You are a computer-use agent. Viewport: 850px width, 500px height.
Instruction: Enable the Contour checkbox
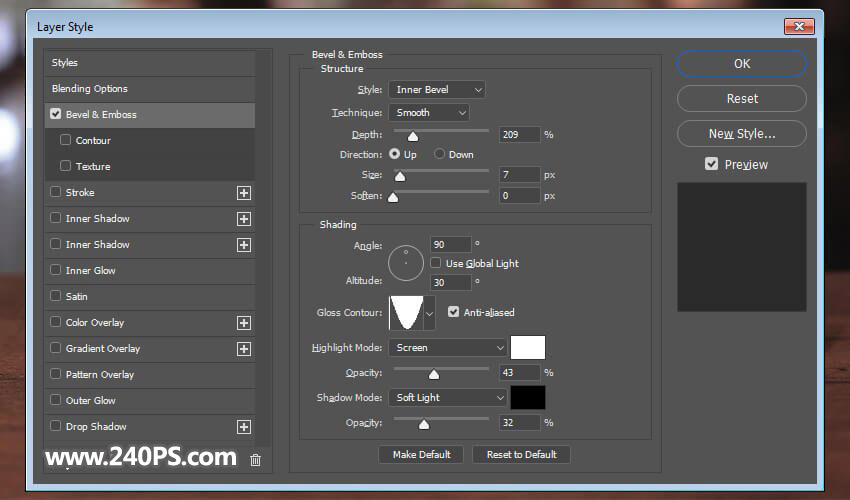66,140
